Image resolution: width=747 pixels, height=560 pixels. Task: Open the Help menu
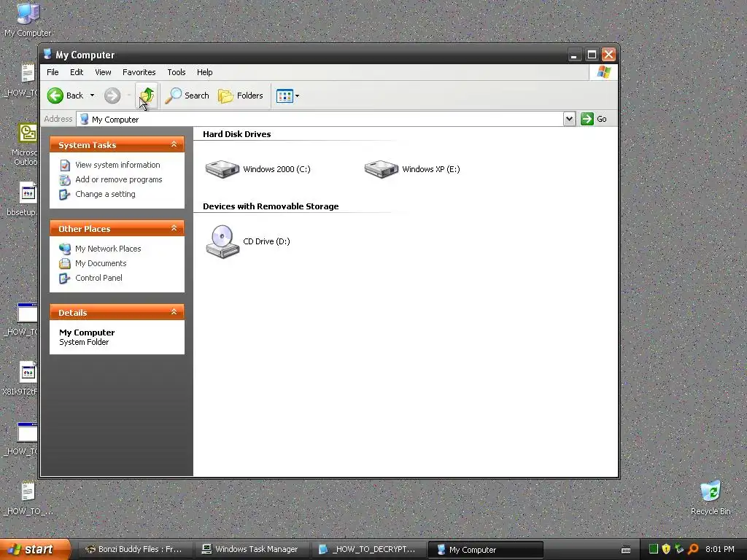(205, 72)
